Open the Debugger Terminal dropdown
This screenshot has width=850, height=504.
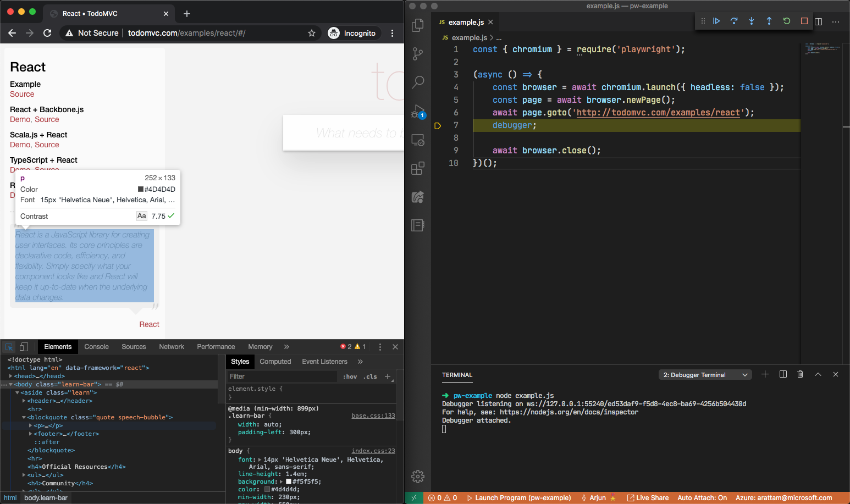pyautogui.click(x=705, y=375)
